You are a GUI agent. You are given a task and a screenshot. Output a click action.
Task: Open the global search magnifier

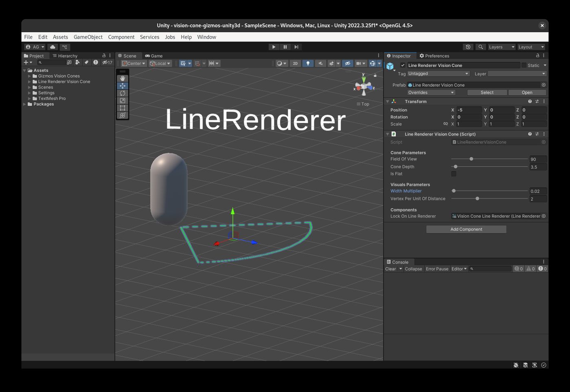481,47
